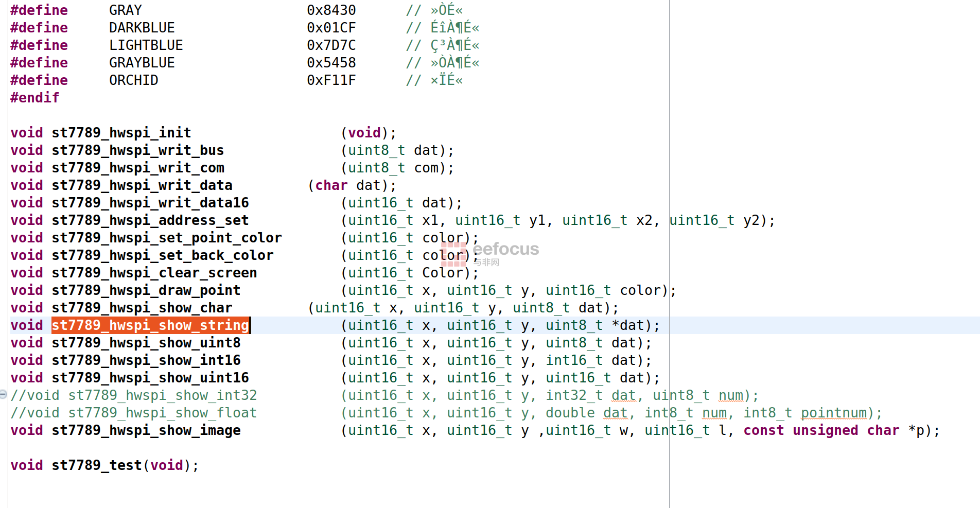
Task: Click the GRAY macro name
Action: pos(126,10)
